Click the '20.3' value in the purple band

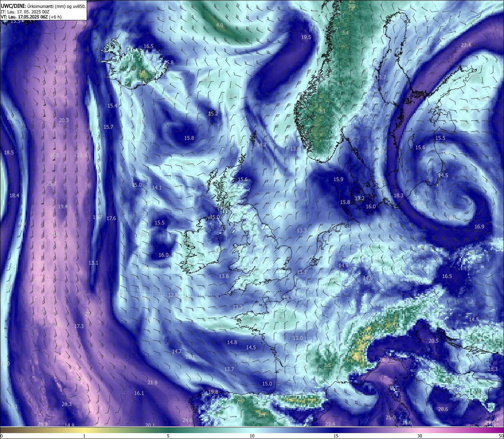[x=64, y=120]
